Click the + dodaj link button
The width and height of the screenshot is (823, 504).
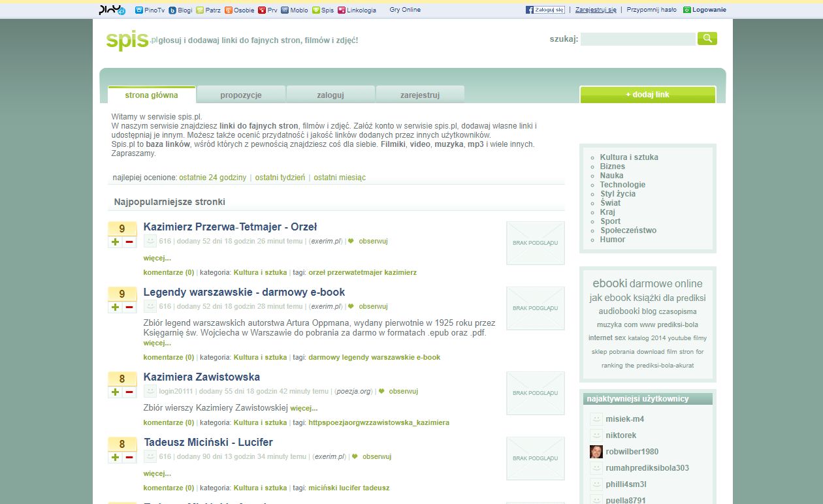647,95
